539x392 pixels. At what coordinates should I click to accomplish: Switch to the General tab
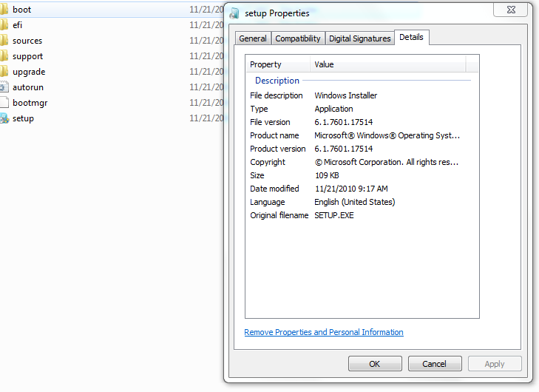pos(253,38)
